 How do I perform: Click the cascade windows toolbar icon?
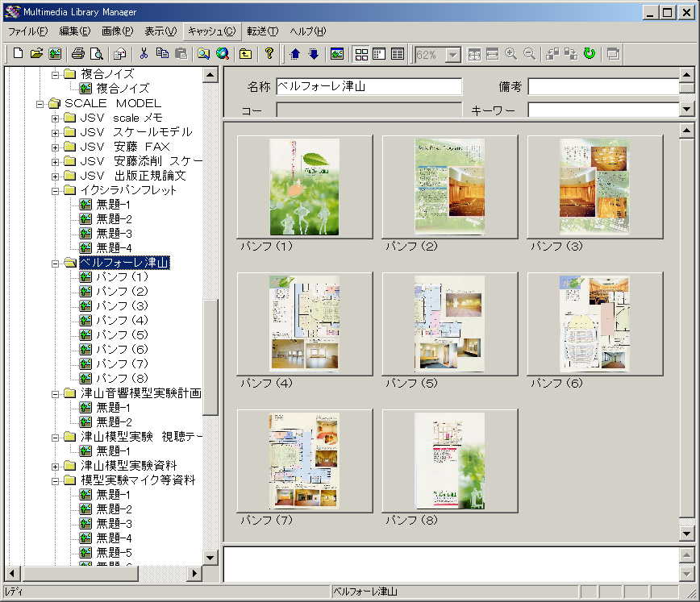pyautogui.click(x=613, y=54)
